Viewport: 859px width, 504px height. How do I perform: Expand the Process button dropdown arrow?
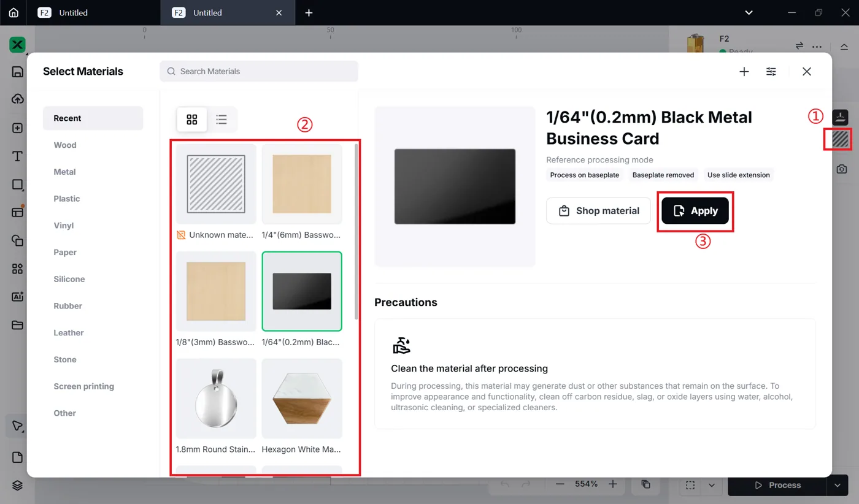(838, 485)
